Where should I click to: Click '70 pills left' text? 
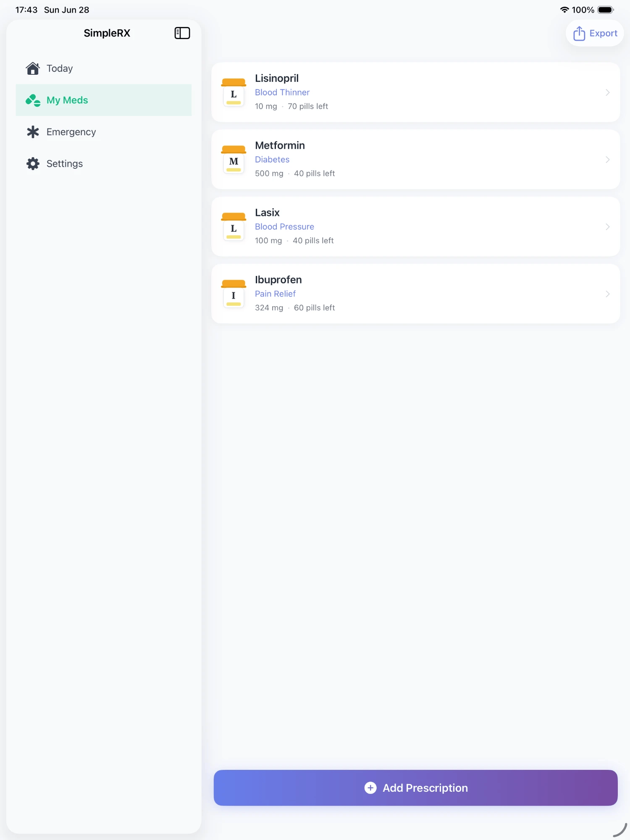(x=308, y=106)
